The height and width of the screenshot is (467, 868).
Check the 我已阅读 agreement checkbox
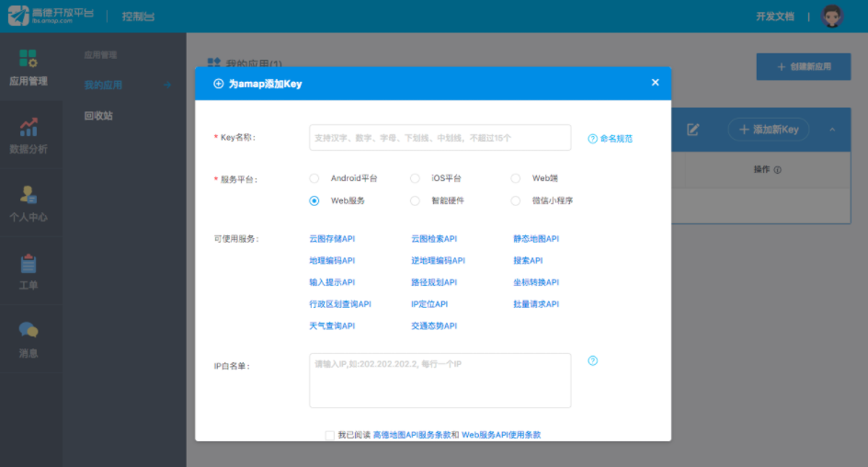(330, 436)
